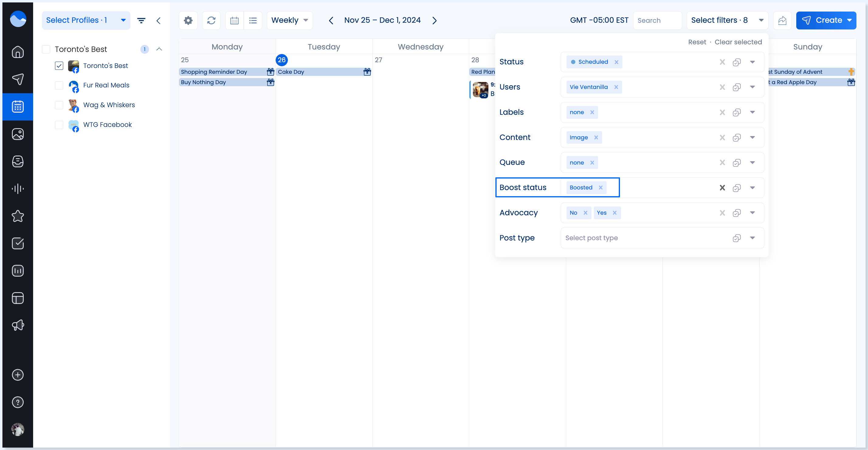Collapse the profiles panel with left chevron

point(158,21)
